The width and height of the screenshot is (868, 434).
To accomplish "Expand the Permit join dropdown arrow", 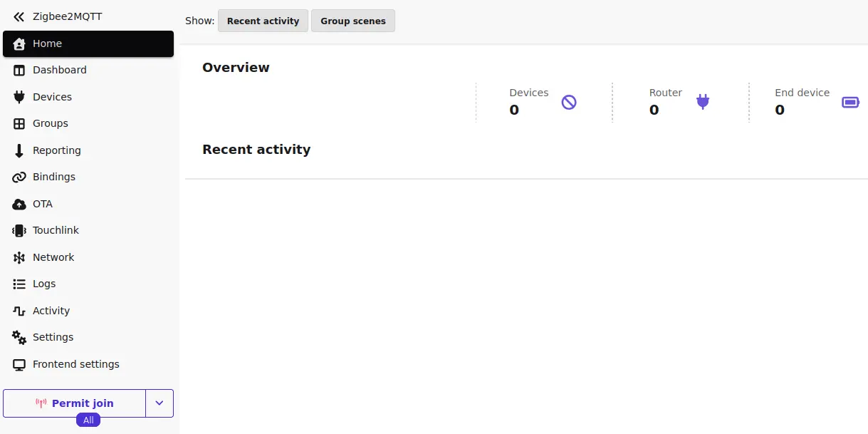I will coord(160,403).
